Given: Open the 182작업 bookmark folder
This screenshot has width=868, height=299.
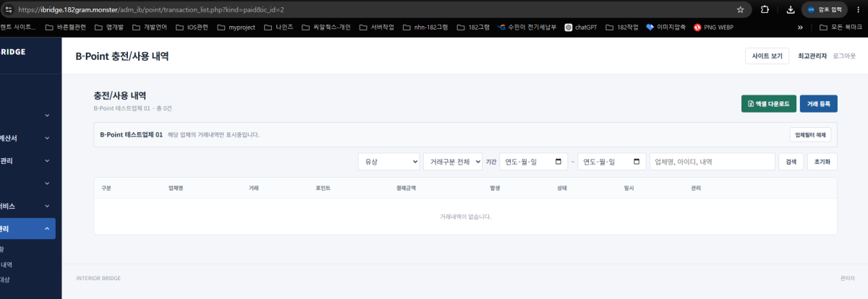Looking at the screenshot, I should tap(621, 27).
